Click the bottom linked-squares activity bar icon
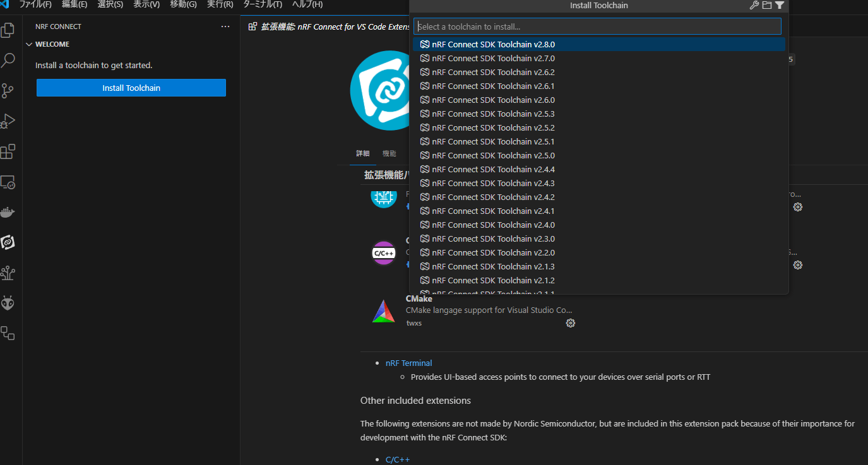868x465 pixels. [x=8, y=333]
